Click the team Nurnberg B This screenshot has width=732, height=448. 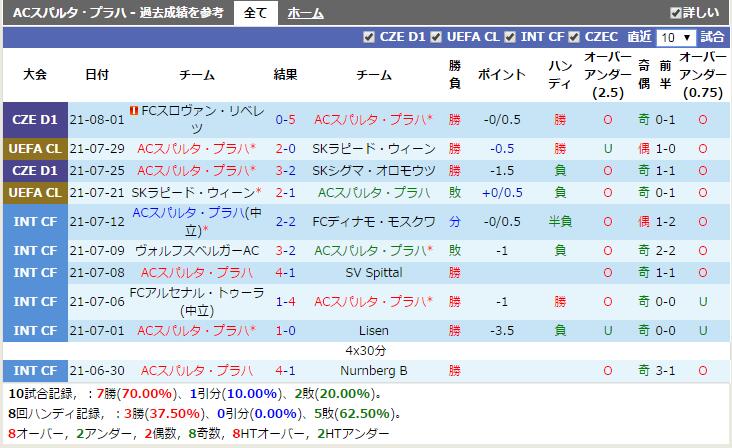pos(373,371)
